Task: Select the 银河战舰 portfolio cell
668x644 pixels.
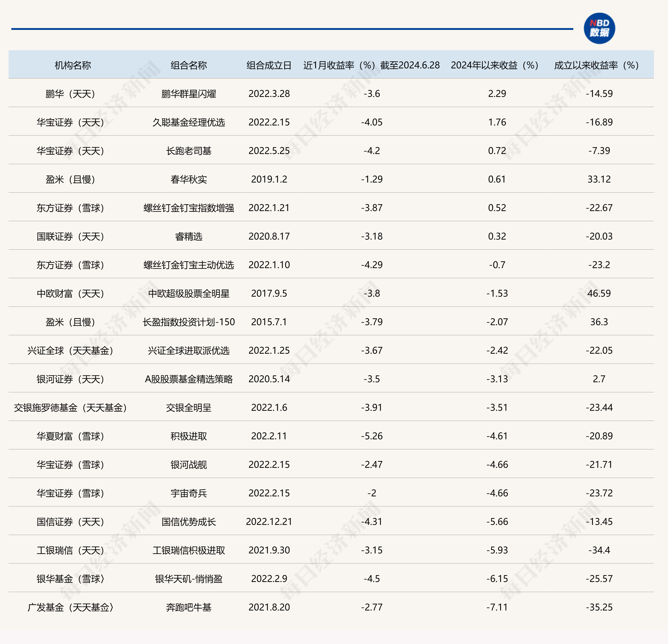Action: click(189, 465)
